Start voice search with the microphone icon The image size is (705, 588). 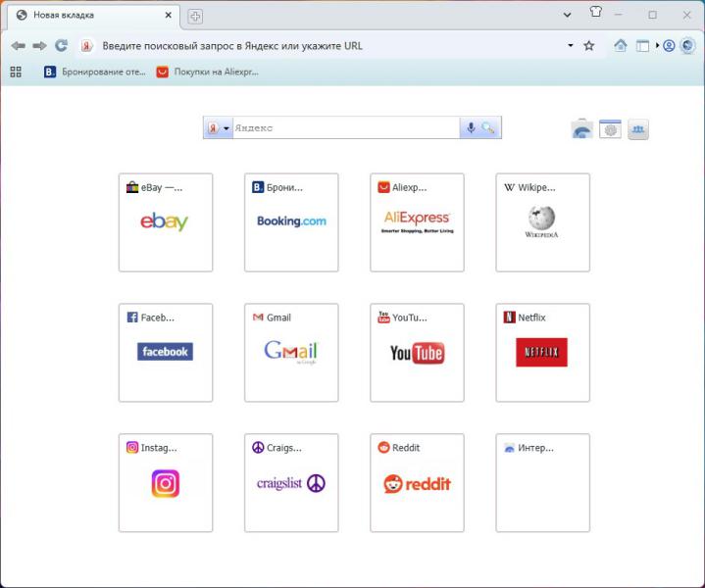(x=471, y=128)
